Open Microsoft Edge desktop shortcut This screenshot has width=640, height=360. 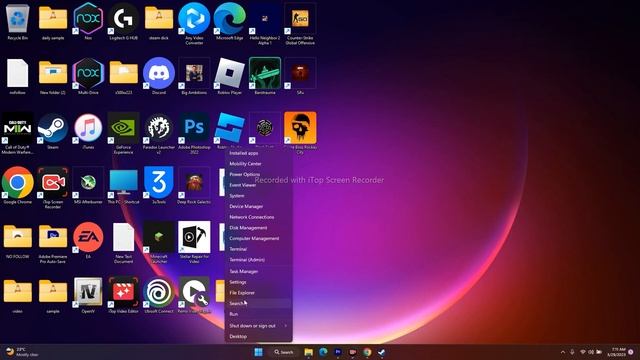pos(229,22)
